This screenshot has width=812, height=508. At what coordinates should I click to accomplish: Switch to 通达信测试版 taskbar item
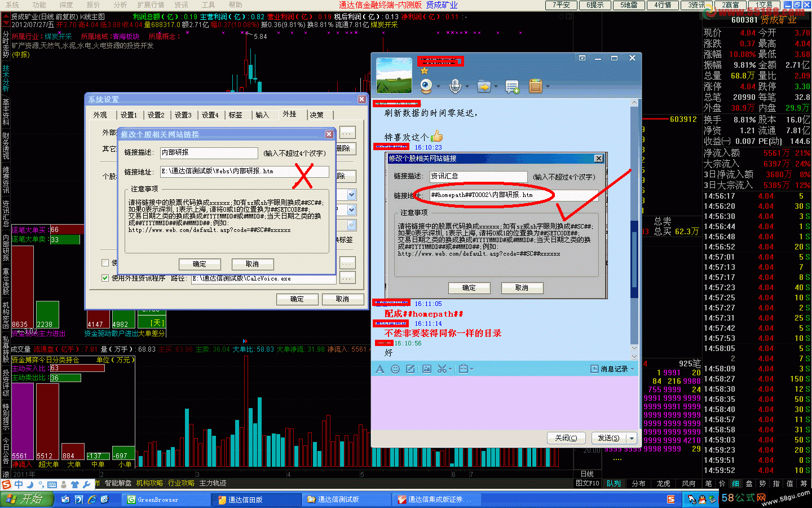click(x=347, y=500)
